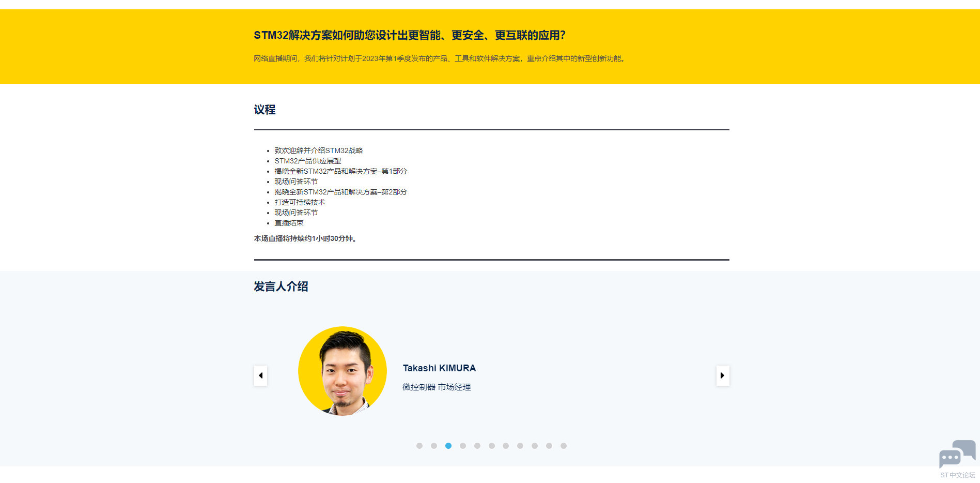Click Takashi KIMURA's portrait photo
980x483 pixels.
(343, 371)
